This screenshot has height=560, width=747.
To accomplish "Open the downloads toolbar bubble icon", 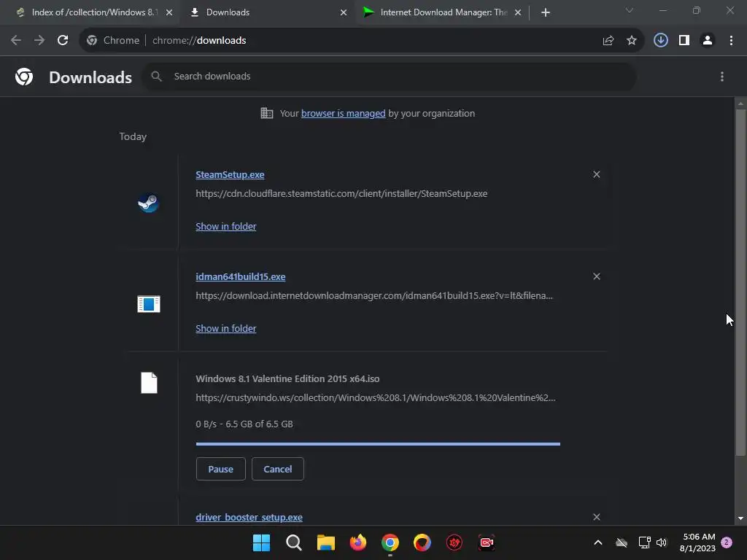I will [661, 41].
